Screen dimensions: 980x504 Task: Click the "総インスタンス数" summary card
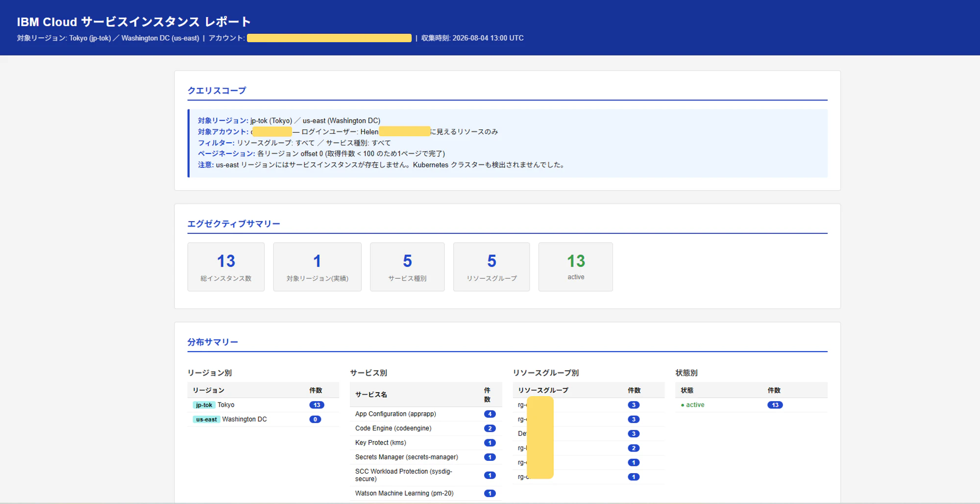coord(226,267)
